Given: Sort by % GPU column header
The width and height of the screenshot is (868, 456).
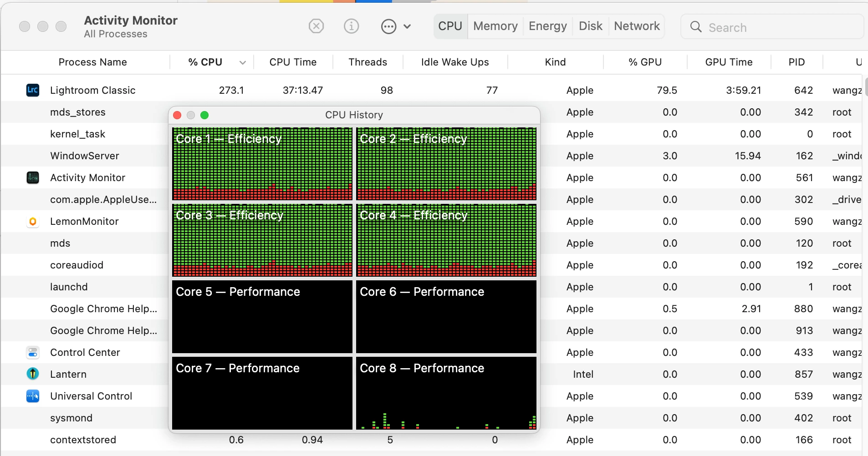Looking at the screenshot, I should coord(645,62).
